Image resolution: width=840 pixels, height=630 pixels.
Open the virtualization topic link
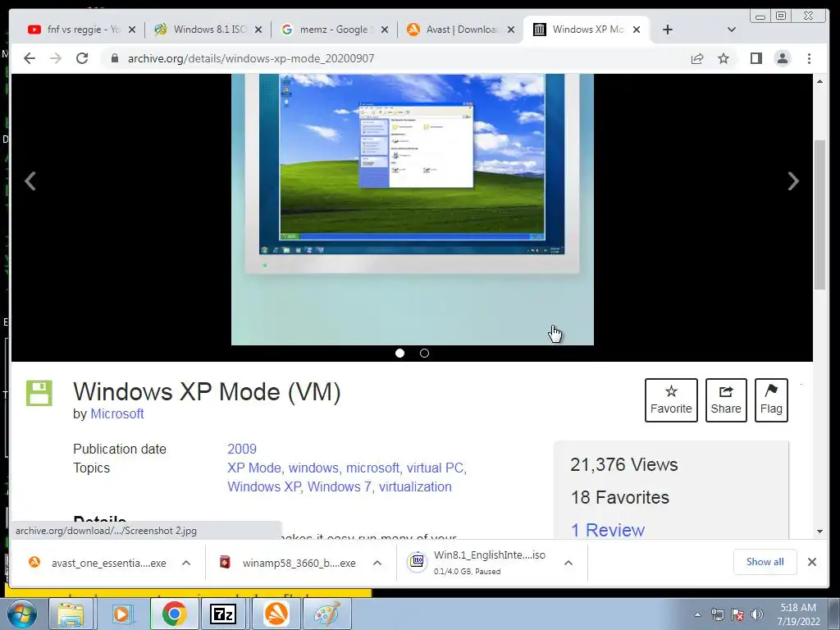click(415, 486)
